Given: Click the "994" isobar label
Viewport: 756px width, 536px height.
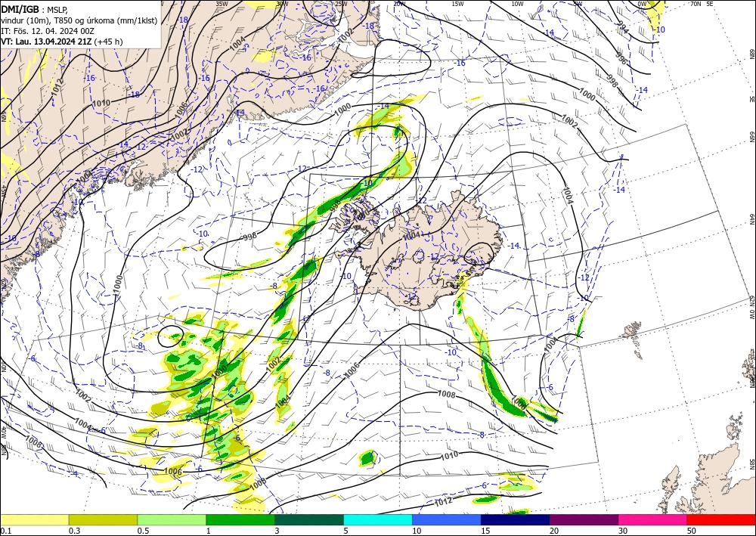Looking at the screenshot, I should click(x=623, y=29).
